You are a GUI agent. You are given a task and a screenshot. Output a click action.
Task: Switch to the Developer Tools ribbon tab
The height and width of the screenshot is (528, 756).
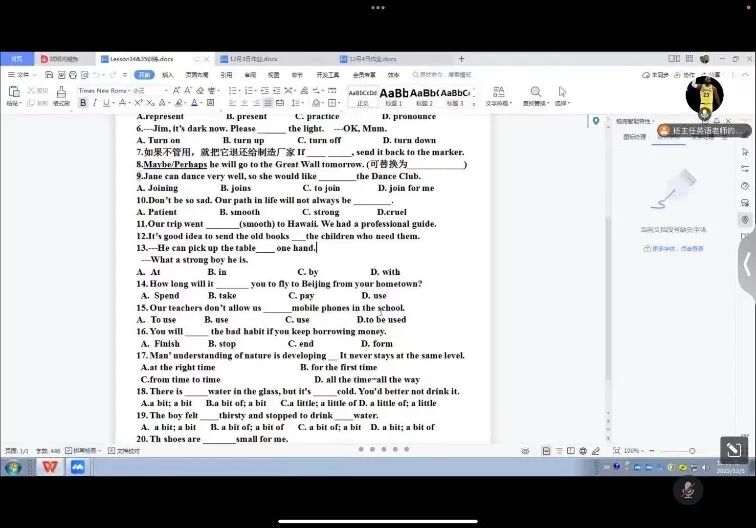click(x=328, y=75)
